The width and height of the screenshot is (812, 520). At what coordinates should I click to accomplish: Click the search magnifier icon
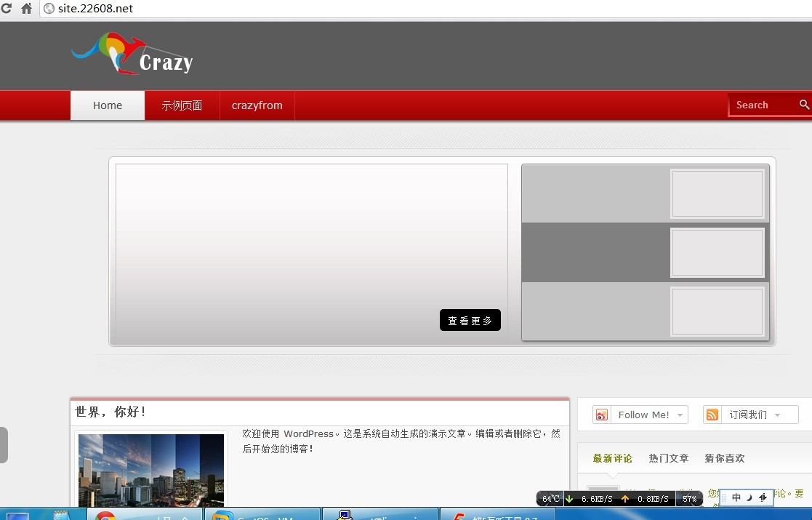[804, 105]
